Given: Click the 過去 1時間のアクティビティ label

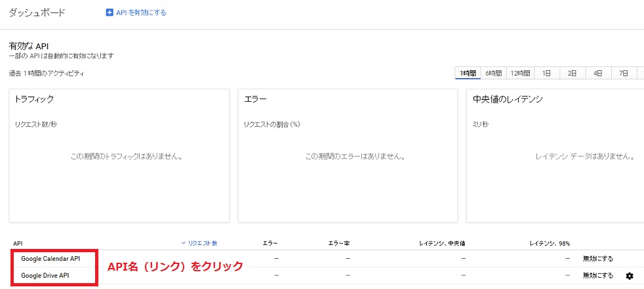Looking at the screenshot, I should coord(47,74).
